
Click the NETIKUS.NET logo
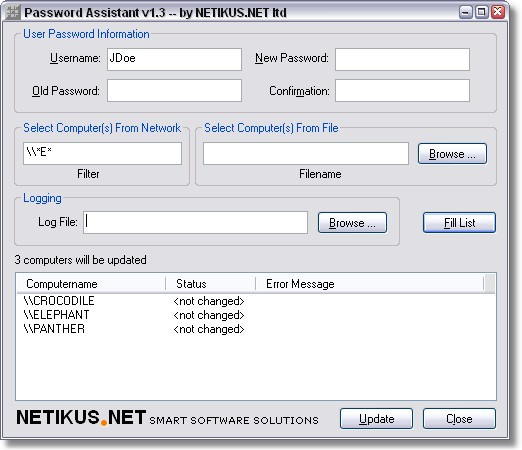81,417
